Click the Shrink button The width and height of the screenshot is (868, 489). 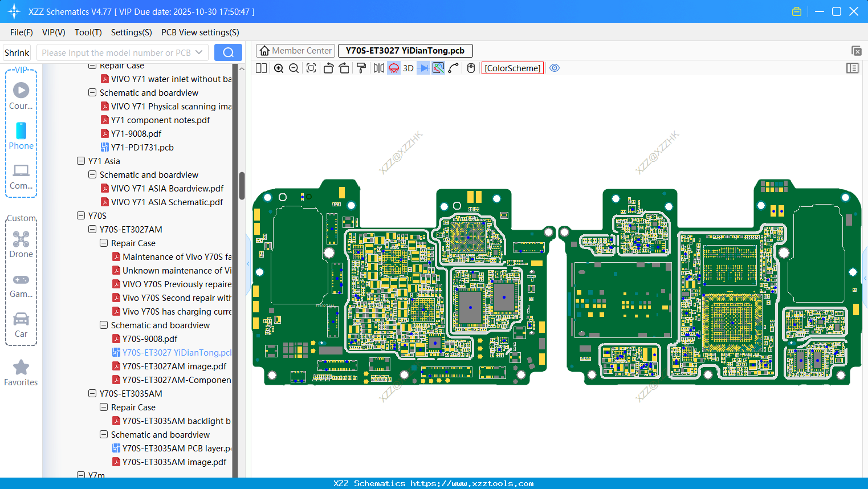tap(17, 52)
